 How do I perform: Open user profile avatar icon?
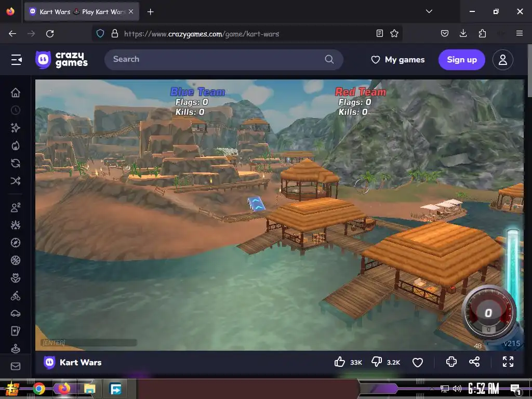[502, 60]
